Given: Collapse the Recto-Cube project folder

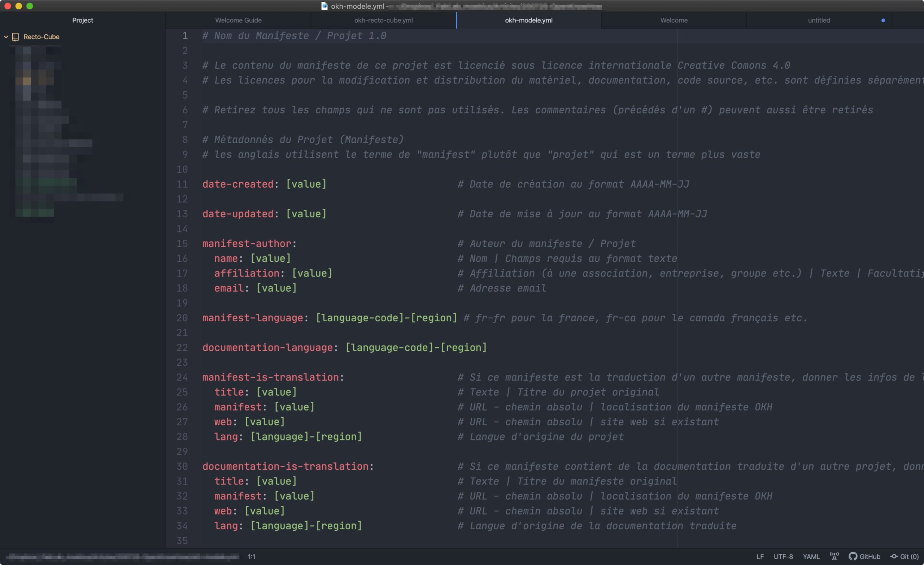Looking at the screenshot, I should (x=6, y=37).
